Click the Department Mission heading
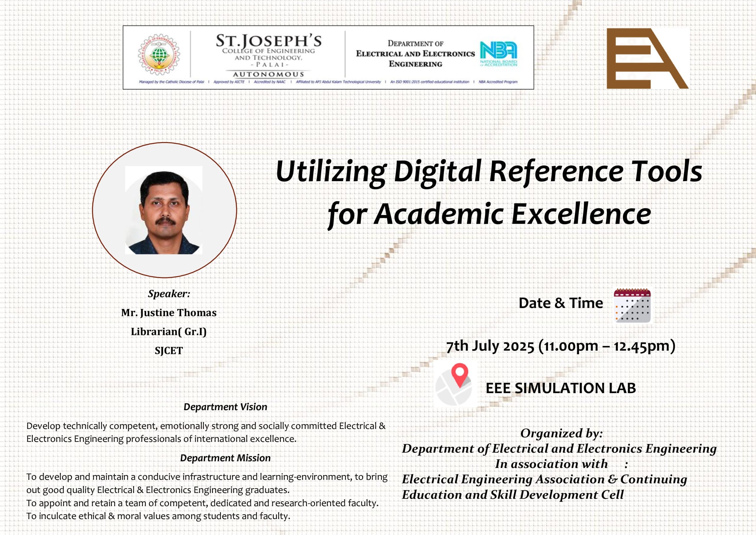 (225, 458)
